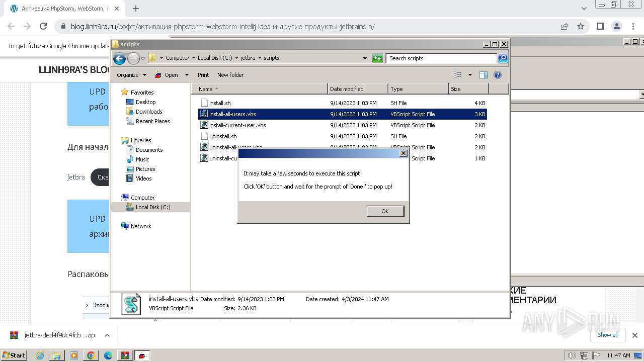Open Pictures library
Image resolution: width=644 pixels, height=362 pixels.
(x=145, y=169)
